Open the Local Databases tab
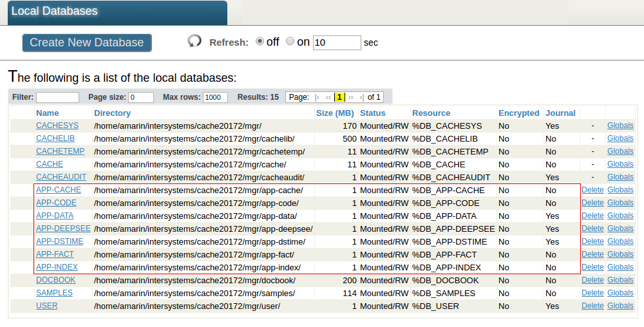Image resolution: width=644 pixels, height=327 pixels. click(x=55, y=11)
